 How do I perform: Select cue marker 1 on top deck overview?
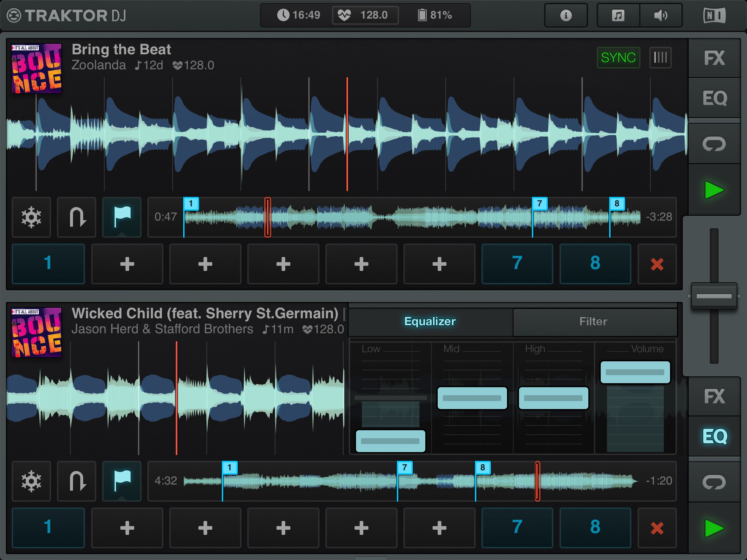[191, 204]
